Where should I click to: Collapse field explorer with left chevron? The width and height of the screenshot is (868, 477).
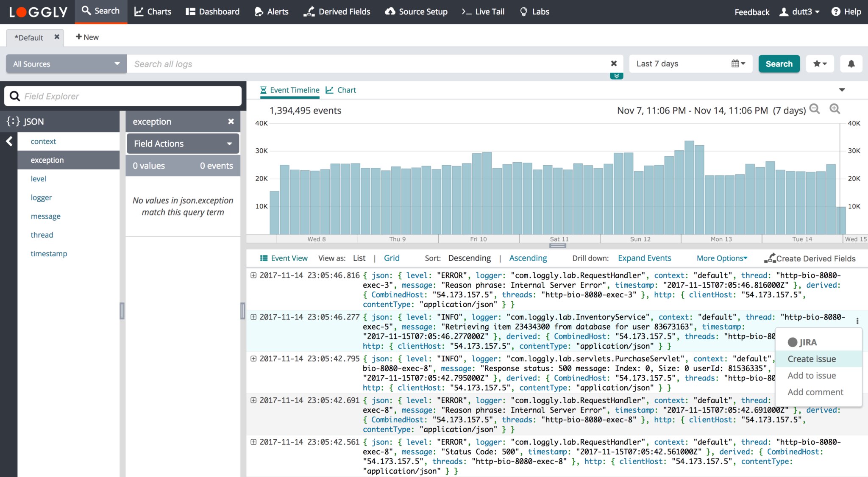(9, 141)
